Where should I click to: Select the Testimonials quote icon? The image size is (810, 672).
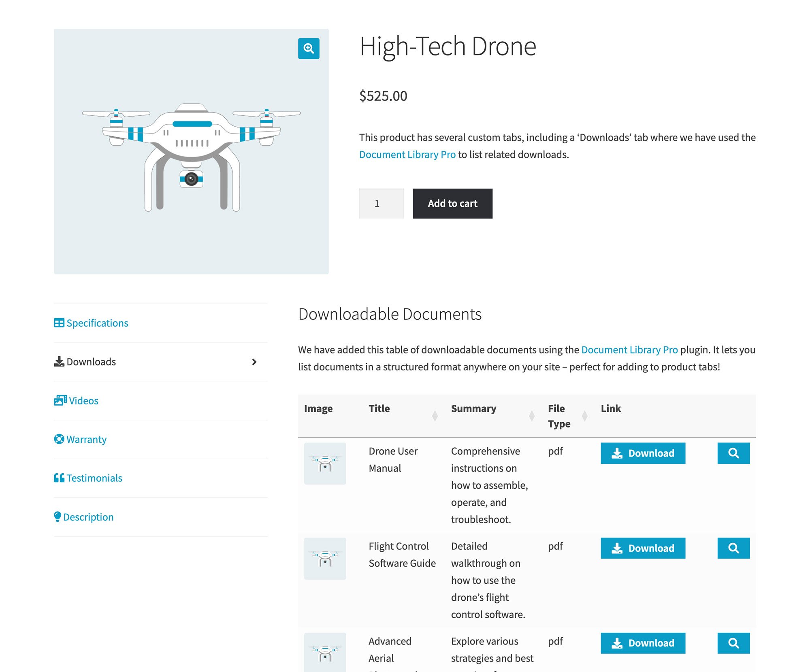(x=59, y=477)
